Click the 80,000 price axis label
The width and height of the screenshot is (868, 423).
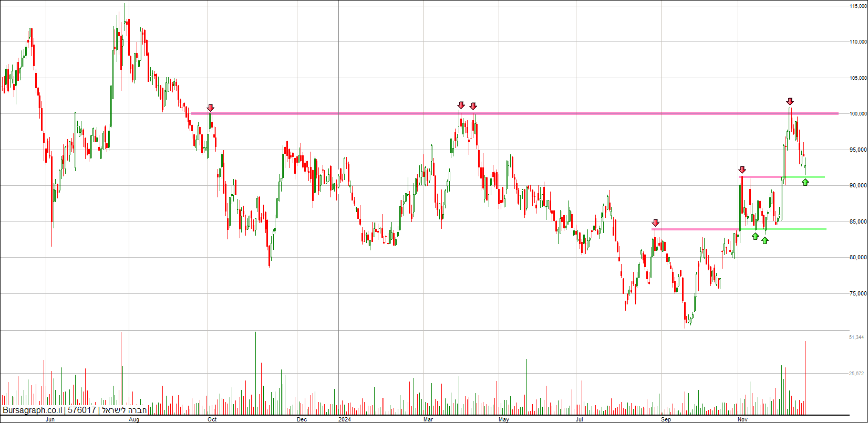[857, 258]
